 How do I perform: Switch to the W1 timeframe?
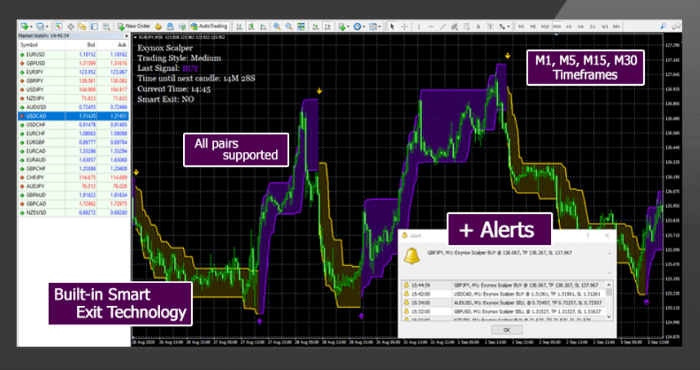coord(605,26)
